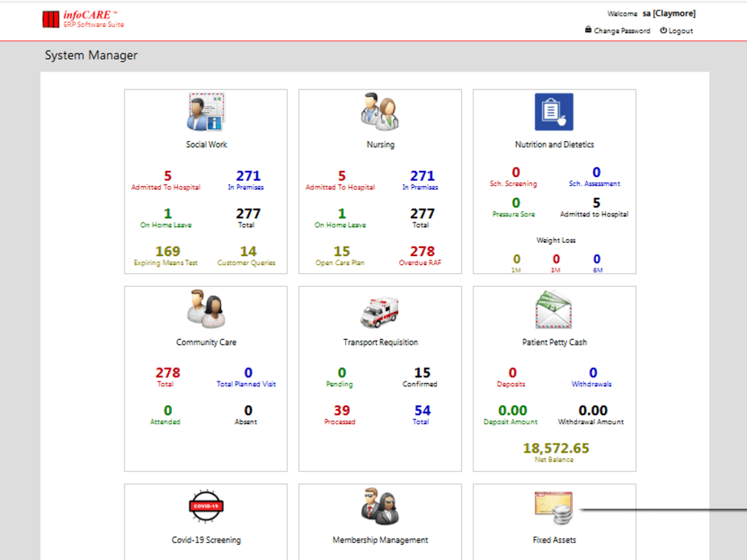Open the Community Care label

[206, 342]
